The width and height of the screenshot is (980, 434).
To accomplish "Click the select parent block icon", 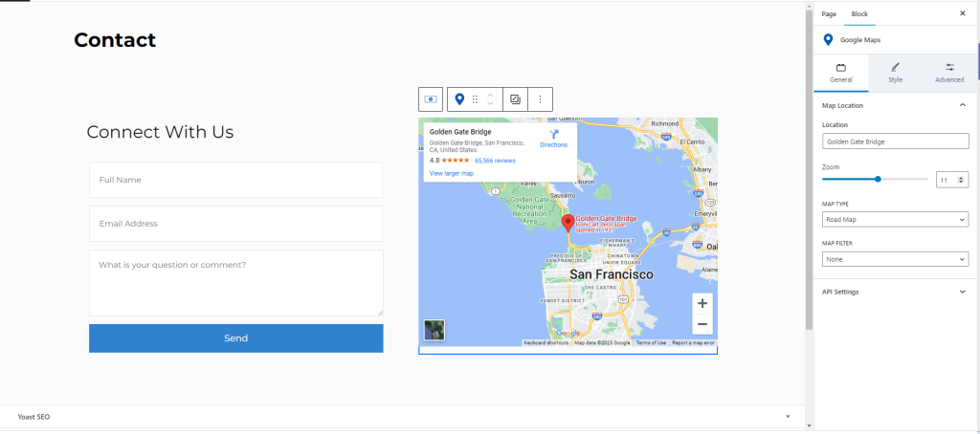I will (431, 98).
